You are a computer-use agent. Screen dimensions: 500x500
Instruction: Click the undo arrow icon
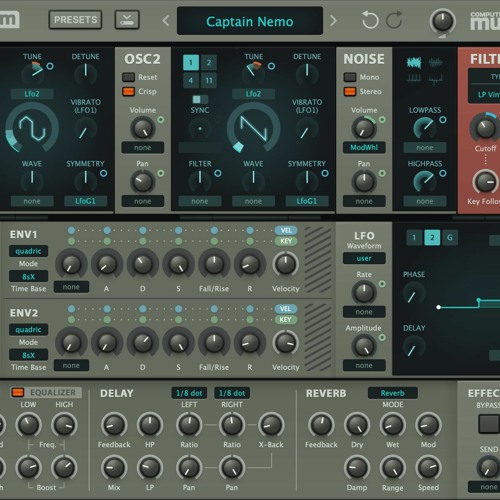coord(370,20)
